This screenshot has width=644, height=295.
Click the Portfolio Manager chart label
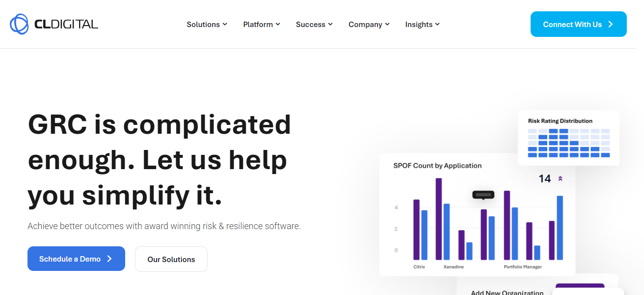pos(523,267)
